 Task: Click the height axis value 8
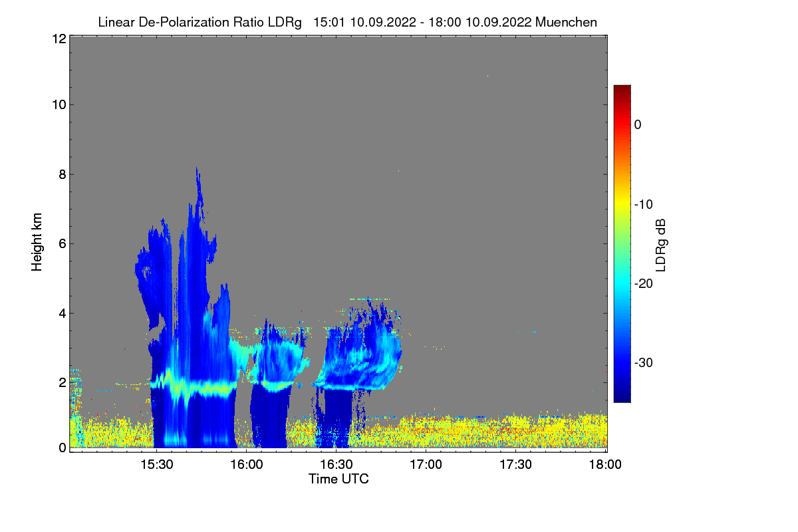[x=61, y=174]
